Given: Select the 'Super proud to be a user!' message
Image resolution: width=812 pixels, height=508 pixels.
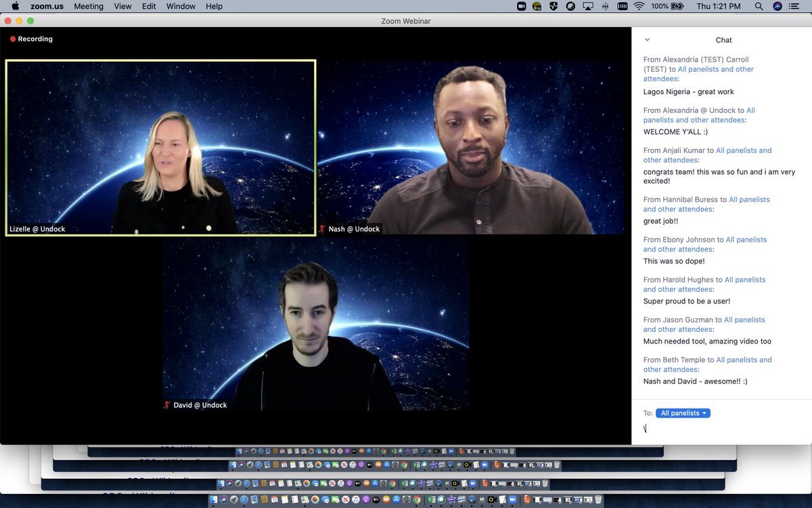Looking at the screenshot, I should coord(687,301).
